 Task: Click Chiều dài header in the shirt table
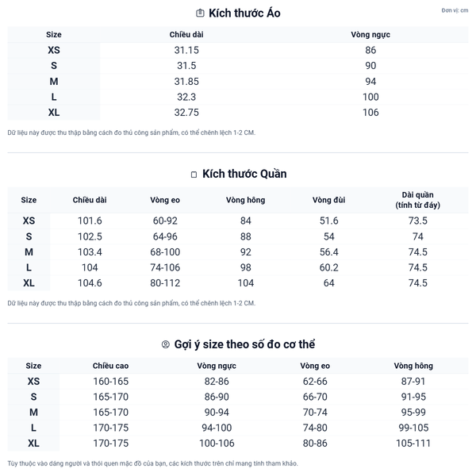click(x=186, y=35)
